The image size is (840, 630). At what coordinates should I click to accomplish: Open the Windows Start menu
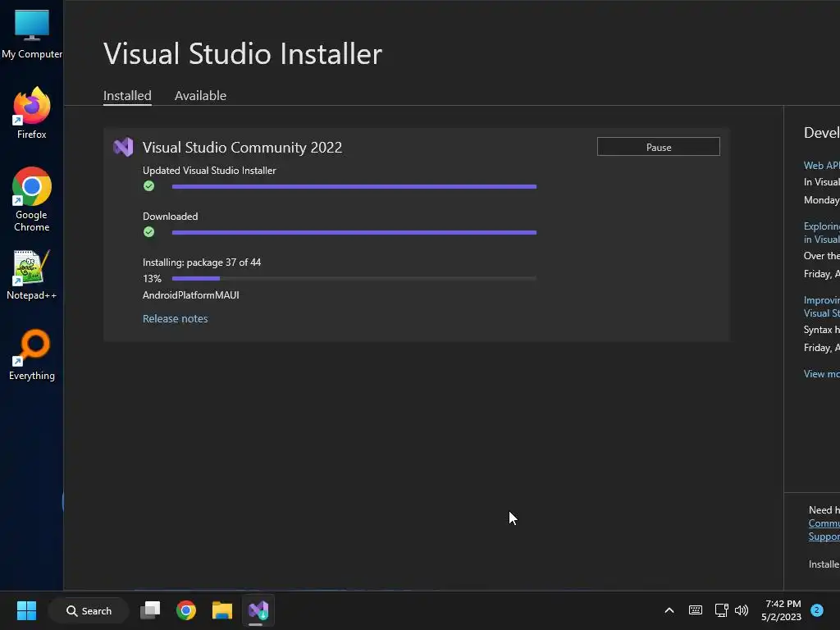pyautogui.click(x=26, y=610)
